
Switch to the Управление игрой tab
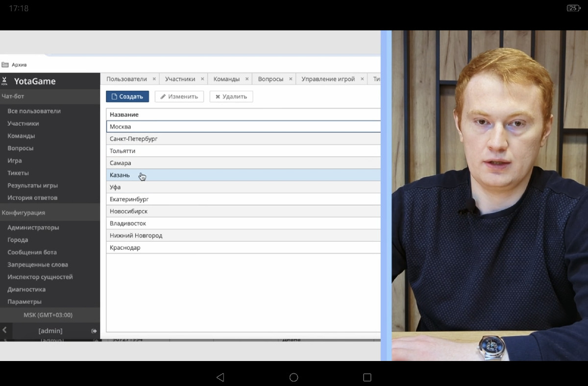coord(328,79)
